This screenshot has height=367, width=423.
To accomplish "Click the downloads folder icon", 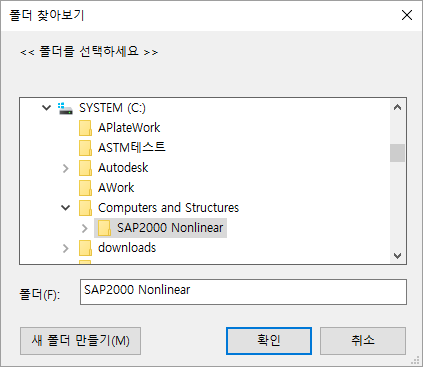I will pyautogui.click(x=85, y=248).
